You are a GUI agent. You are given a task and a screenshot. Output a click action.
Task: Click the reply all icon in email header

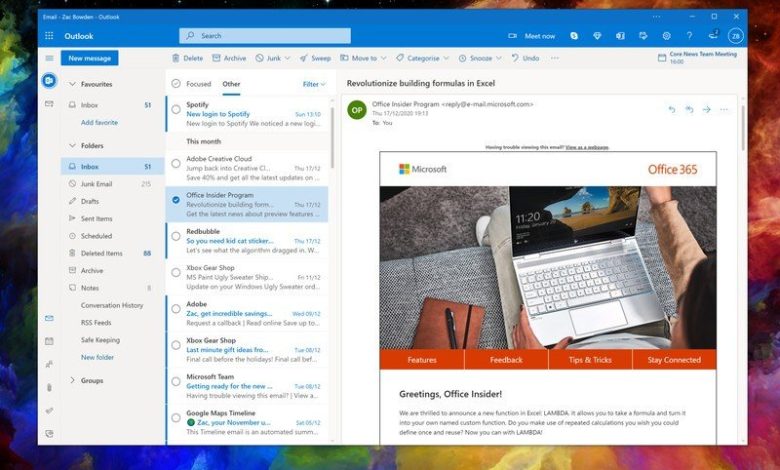pos(689,109)
